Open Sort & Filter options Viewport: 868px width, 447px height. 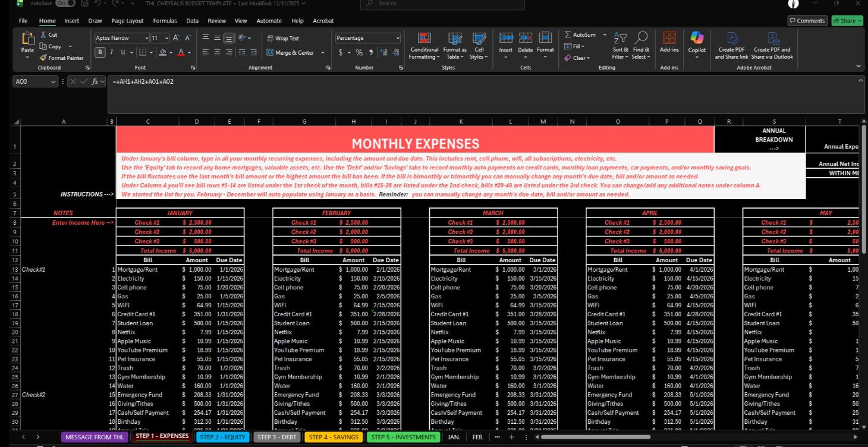pyautogui.click(x=619, y=48)
